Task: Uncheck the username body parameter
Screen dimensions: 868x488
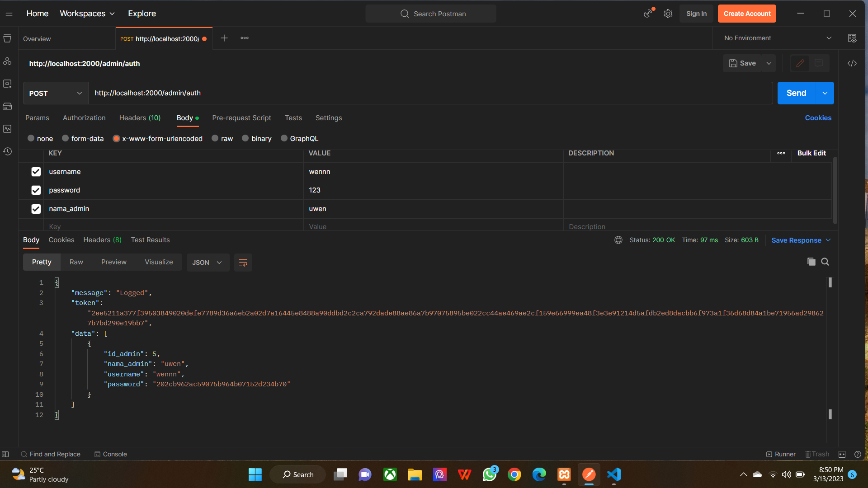Action: click(x=36, y=172)
